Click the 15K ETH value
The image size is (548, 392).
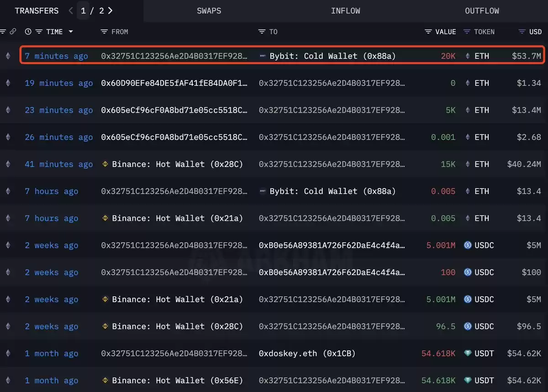tap(448, 164)
